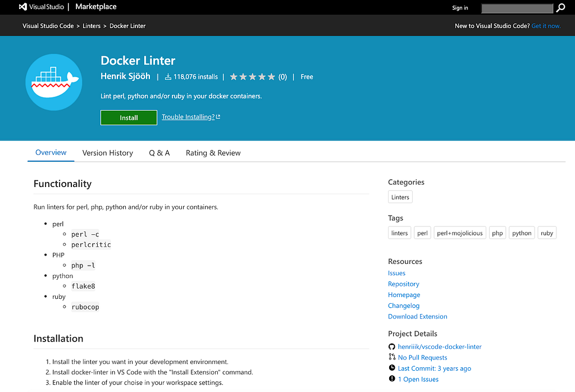This screenshot has height=392, width=575.
Task: Go to Visual Studio Code breadcrumb
Action: pyautogui.click(x=48, y=26)
